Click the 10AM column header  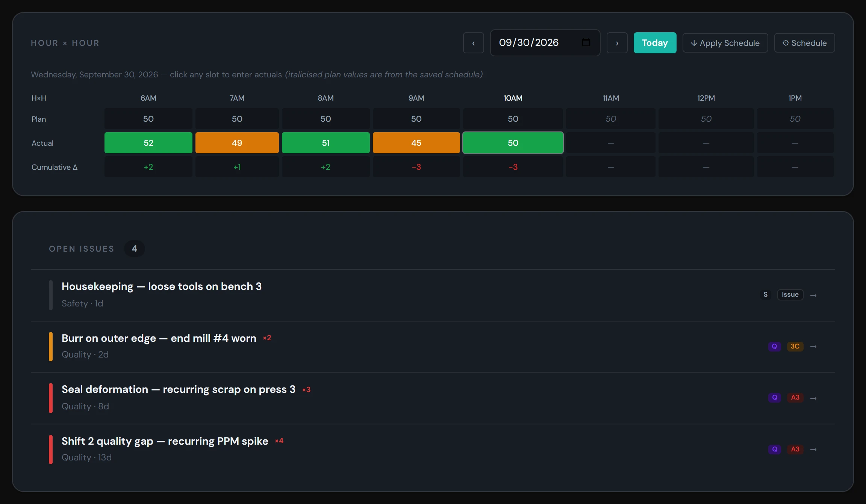tap(513, 98)
